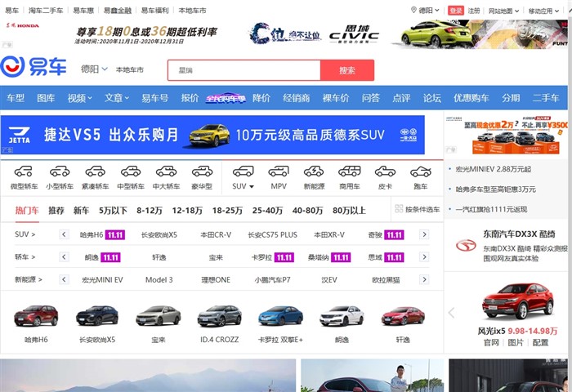Open 经销商 in the navigation bar
The image size is (572, 392).
point(296,98)
